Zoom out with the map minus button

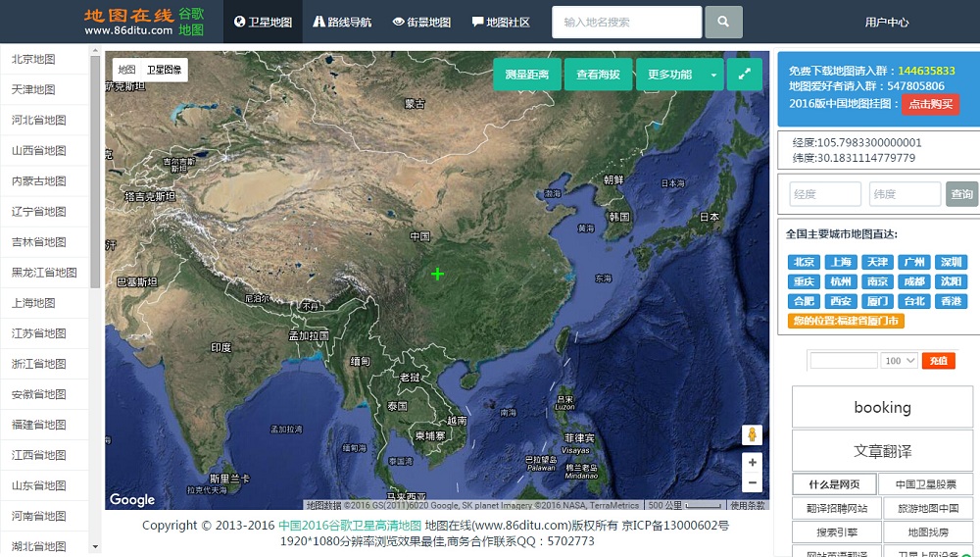(x=752, y=482)
